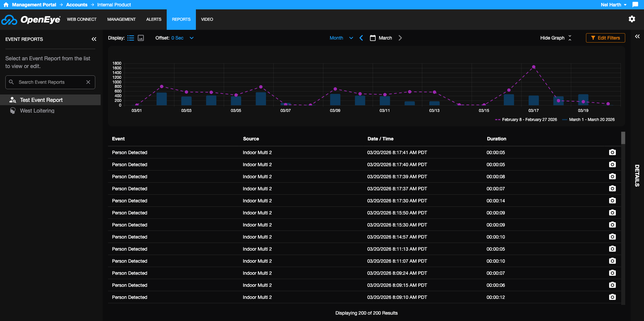Click the OpenEye logo

pos(31,19)
